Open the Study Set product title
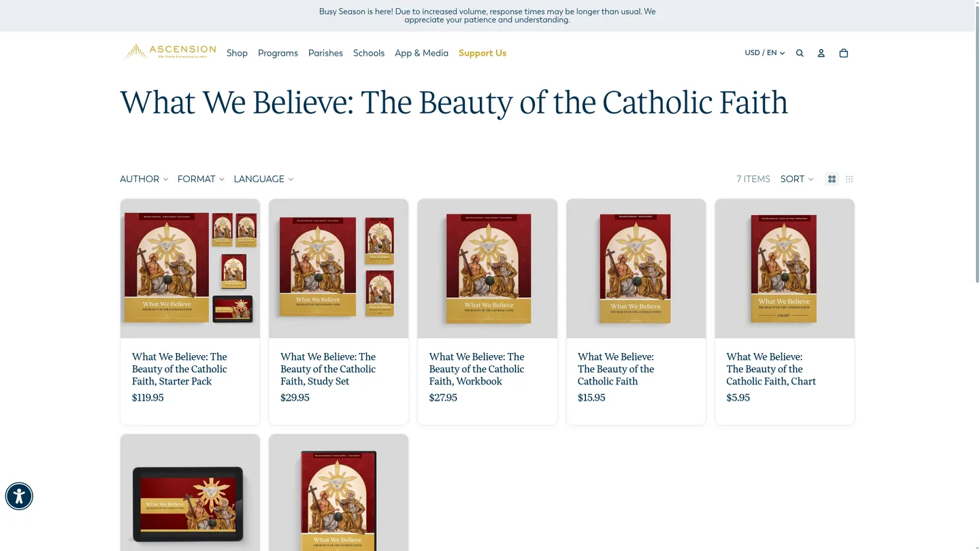The width and height of the screenshot is (980, 551). click(x=328, y=369)
